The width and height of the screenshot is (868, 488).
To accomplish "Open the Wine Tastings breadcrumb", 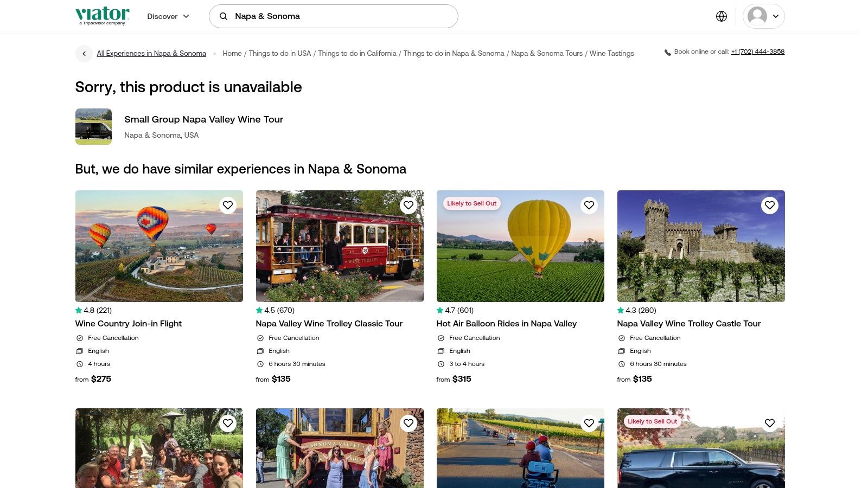I will [612, 54].
